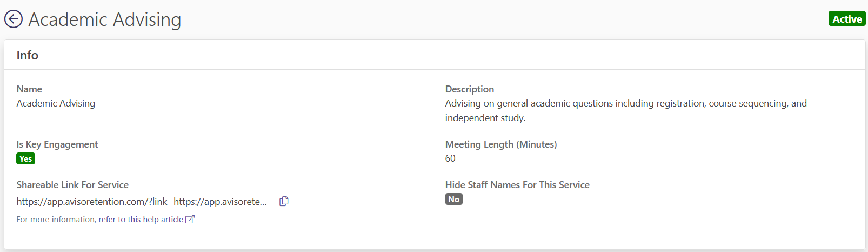The width and height of the screenshot is (868, 252).
Task: Click the 'For more information' text
Action: coord(56,219)
